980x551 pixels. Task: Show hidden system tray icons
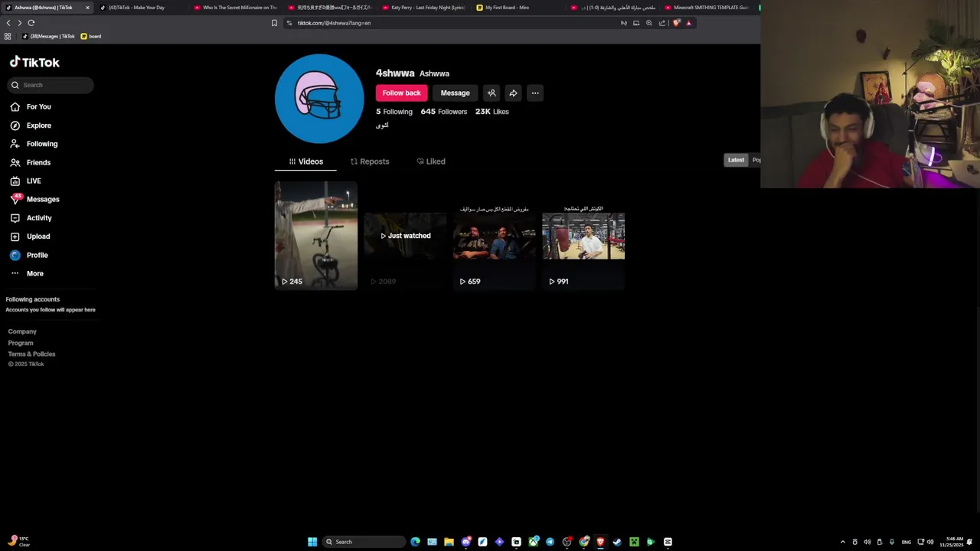coord(843,542)
